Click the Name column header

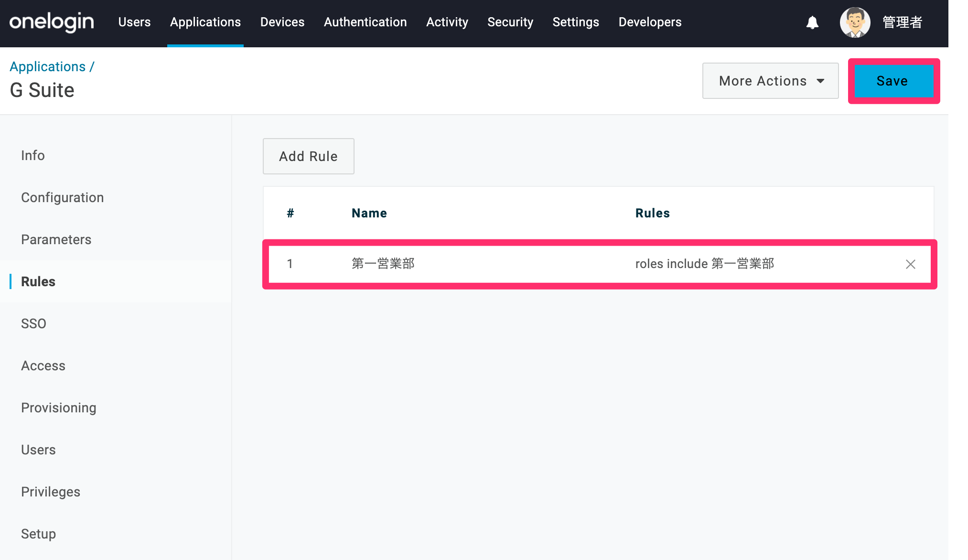point(369,213)
